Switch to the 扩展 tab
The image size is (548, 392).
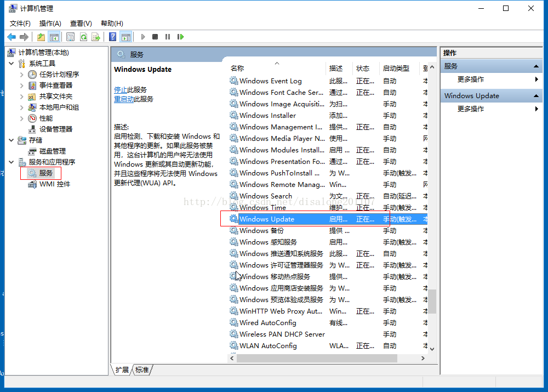coord(122,370)
